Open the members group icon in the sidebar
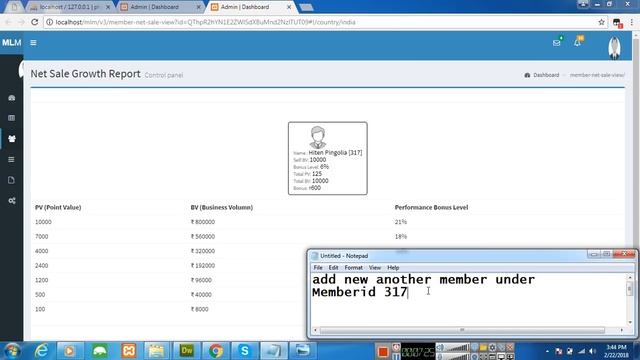640x360 pixels. 11,139
